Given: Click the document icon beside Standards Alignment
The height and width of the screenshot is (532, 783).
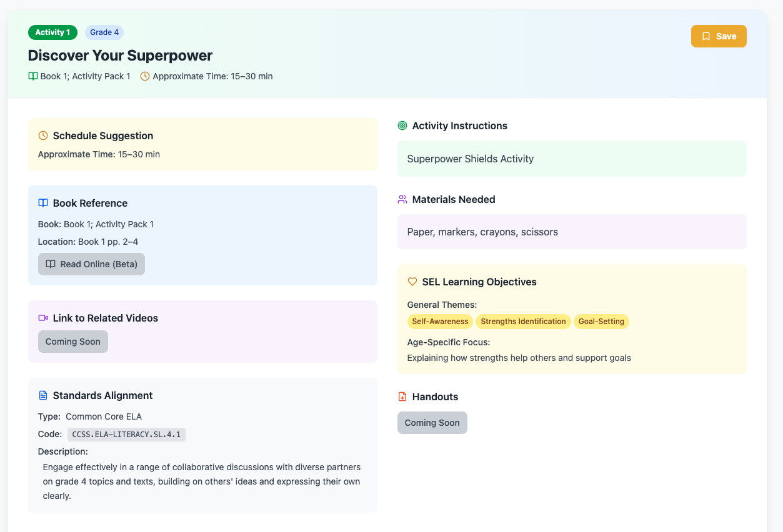Looking at the screenshot, I should [43, 395].
